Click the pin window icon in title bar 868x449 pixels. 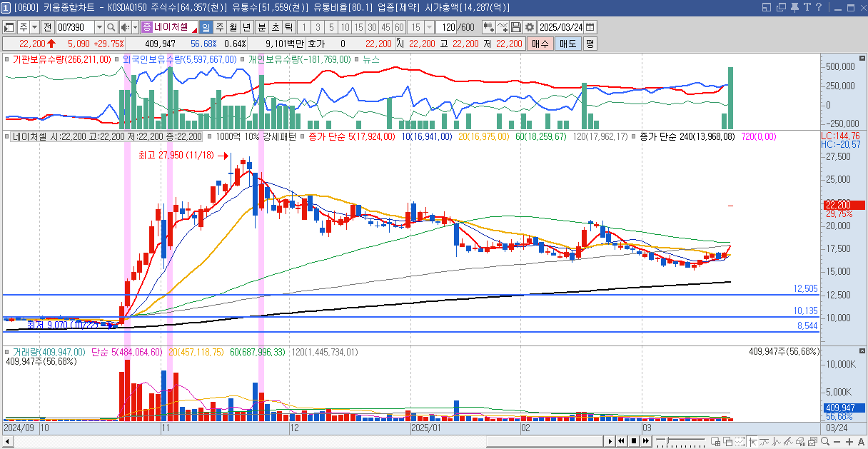pyautogui.click(x=794, y=7)
